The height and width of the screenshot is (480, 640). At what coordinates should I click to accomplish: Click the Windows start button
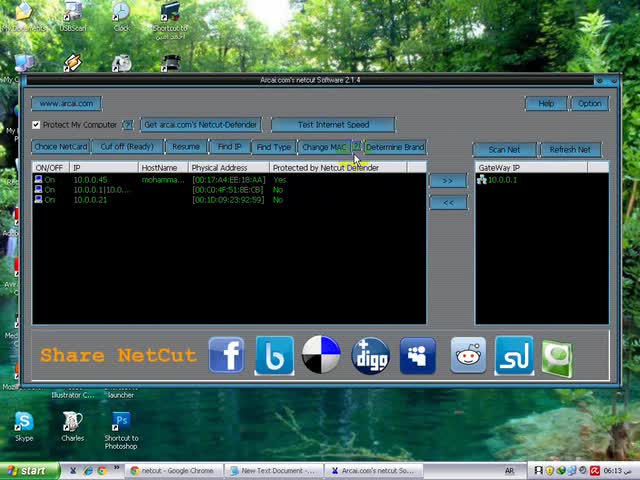pyautogui.click(x=29, y=471)
